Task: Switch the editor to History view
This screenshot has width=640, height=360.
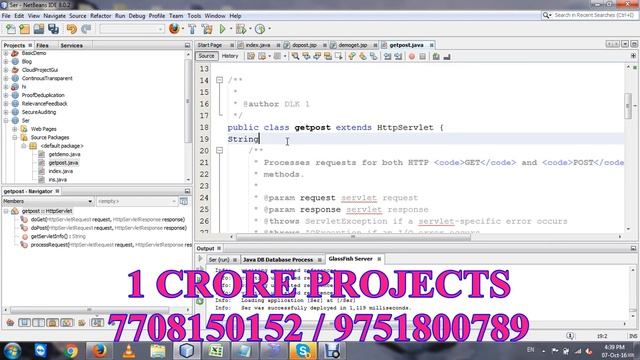Action: tap(230, 56)
